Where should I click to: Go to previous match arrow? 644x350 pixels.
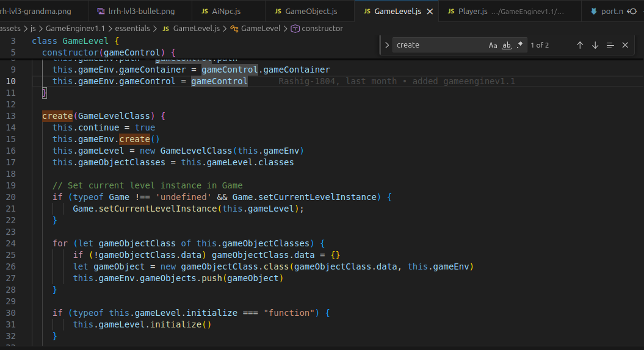click(x=580, y=45)
